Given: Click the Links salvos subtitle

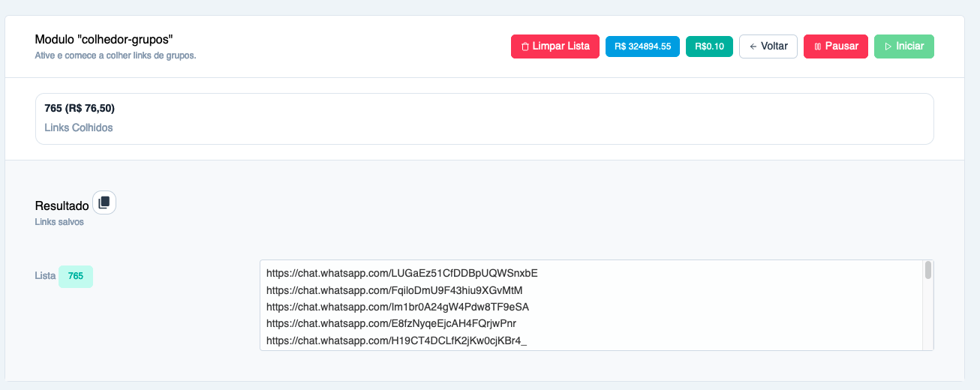Looking at the screenshot, I should point(59,222).
